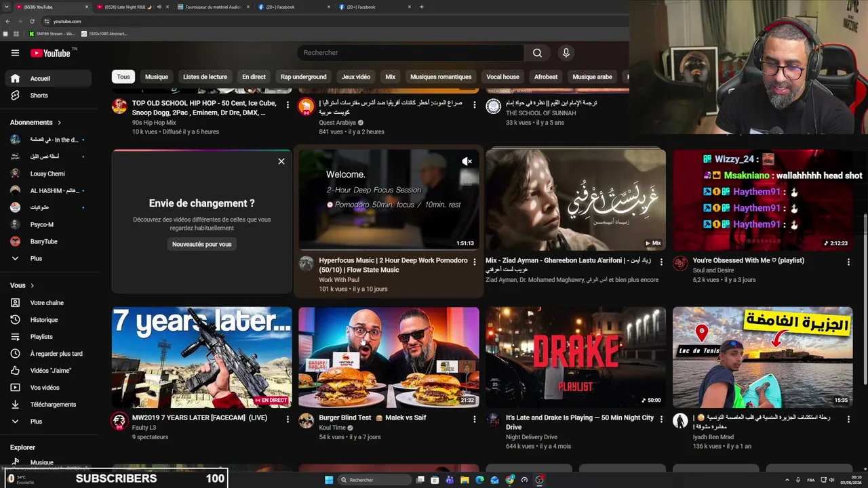Click the Windows taskbar search box
Screen dimensions: 868x488
coord(374,480)
